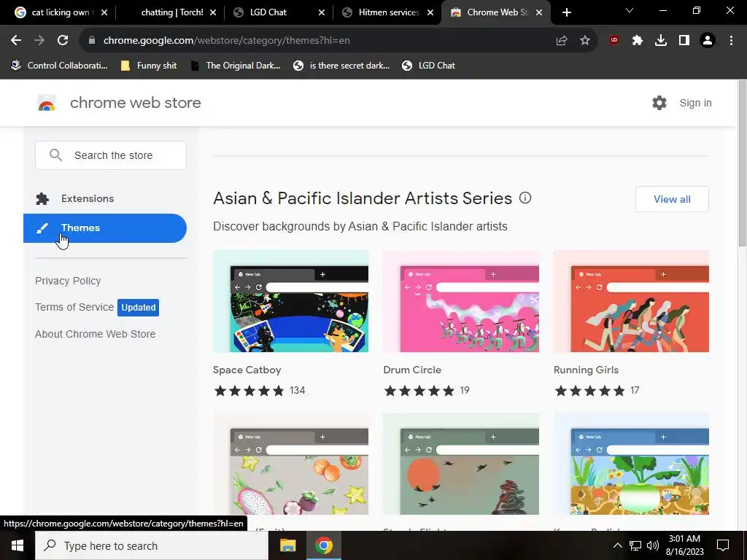This screenshot has height=560, width=747.
Task: Open the Terms of Service link
Action: 74,307
